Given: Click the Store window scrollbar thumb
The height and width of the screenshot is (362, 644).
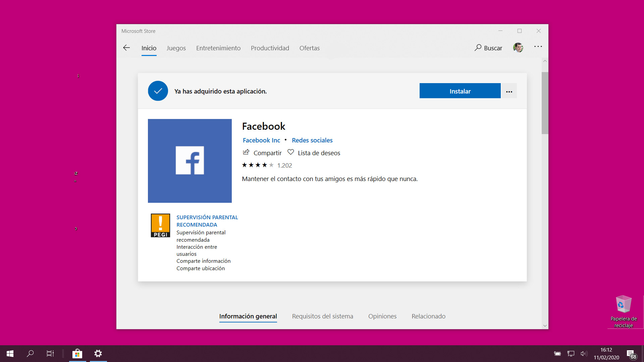Looking at the screenshot, I should pyautogui.click(x=545, y=103).
